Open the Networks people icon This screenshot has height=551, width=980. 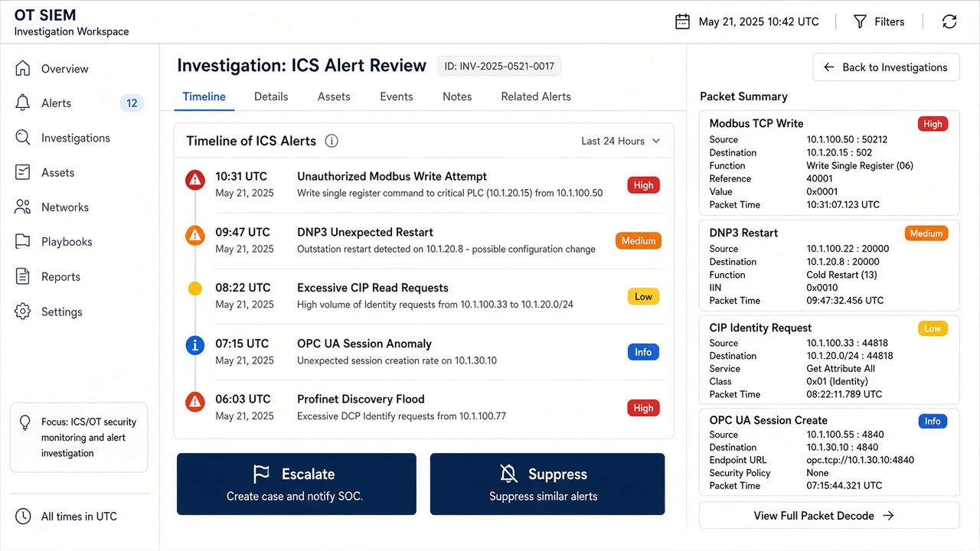pyautogui.click(x=23, y=207)
